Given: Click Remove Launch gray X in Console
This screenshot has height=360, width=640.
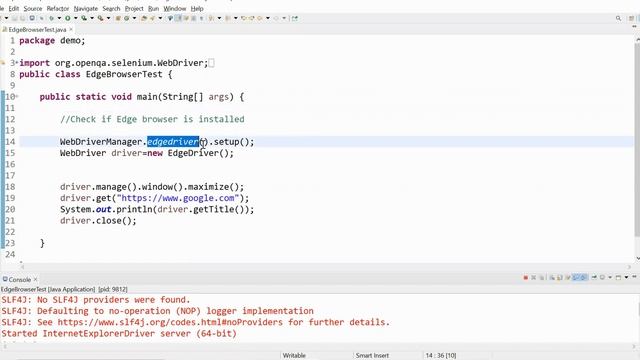Looking at the screenshot, I should (533, 278).
